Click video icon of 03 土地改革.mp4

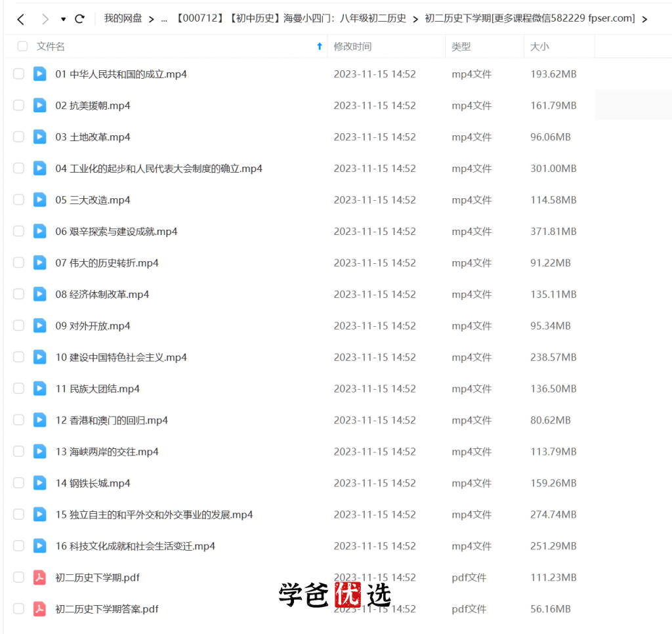[x=40, y=137]
